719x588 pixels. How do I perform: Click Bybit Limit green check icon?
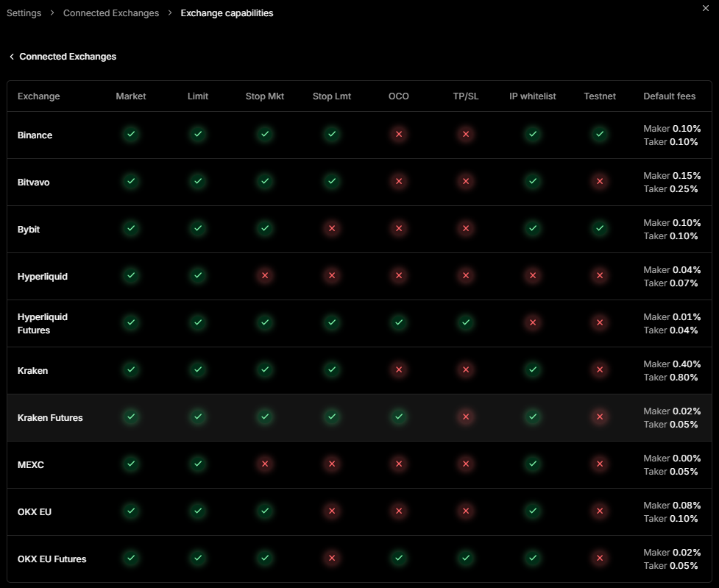tap(198, 228)
